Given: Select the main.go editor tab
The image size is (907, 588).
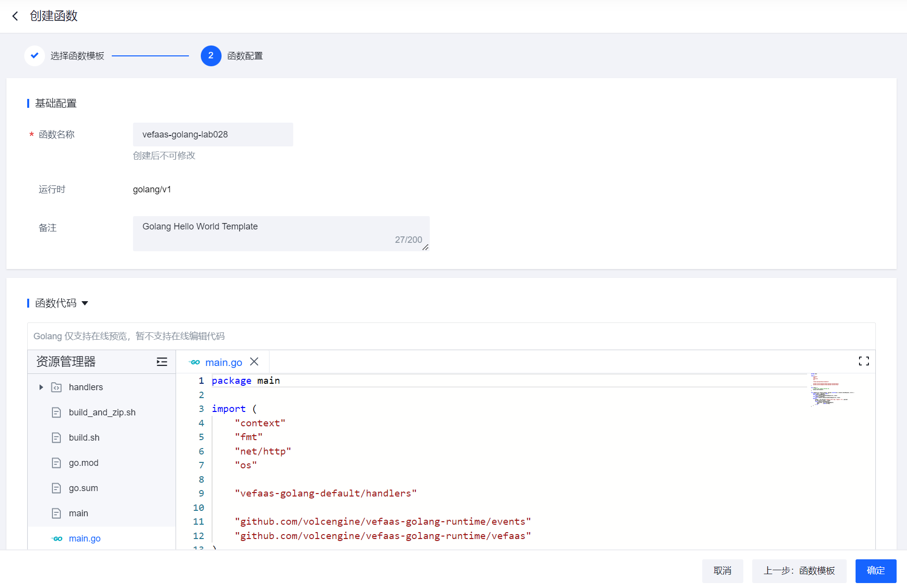Looking at the screenshot, I should 223,362.
